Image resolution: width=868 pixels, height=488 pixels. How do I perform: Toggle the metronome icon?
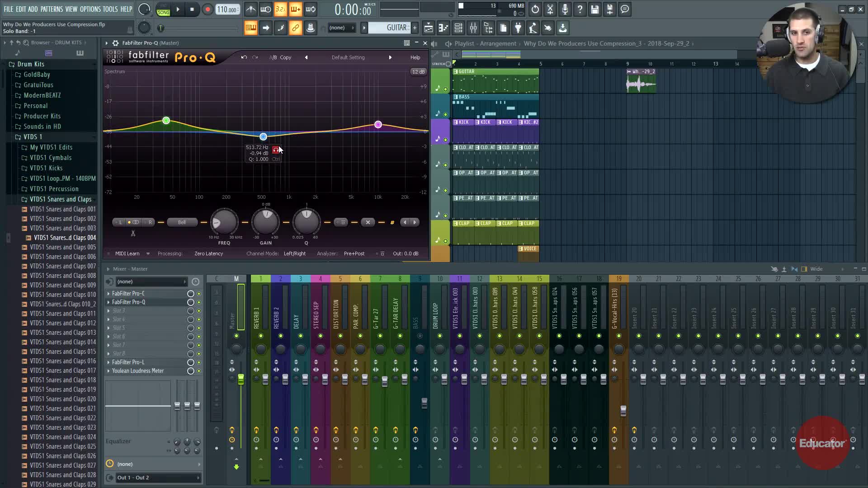[x=251, y=9]
